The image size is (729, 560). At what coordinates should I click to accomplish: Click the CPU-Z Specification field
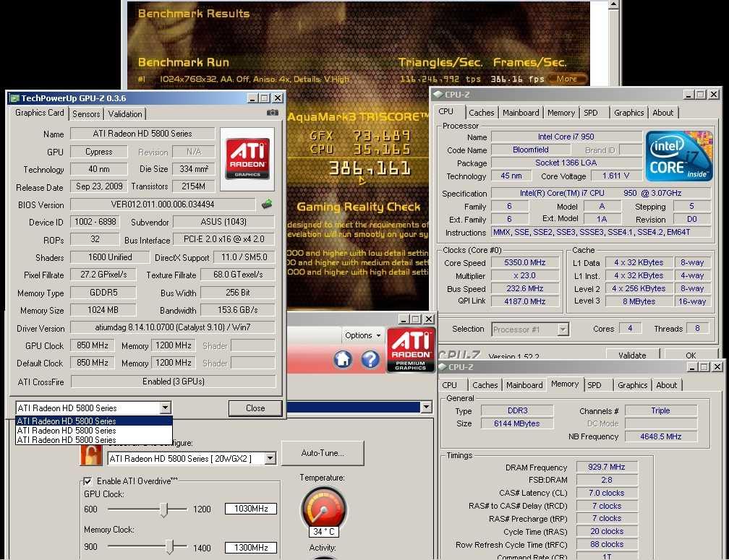(601, 193)
